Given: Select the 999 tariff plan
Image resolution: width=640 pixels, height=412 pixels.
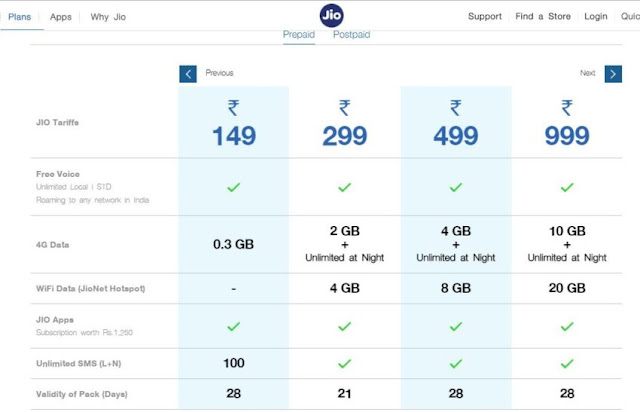Looking at the screenshot, I should click(x=567, y=136).
